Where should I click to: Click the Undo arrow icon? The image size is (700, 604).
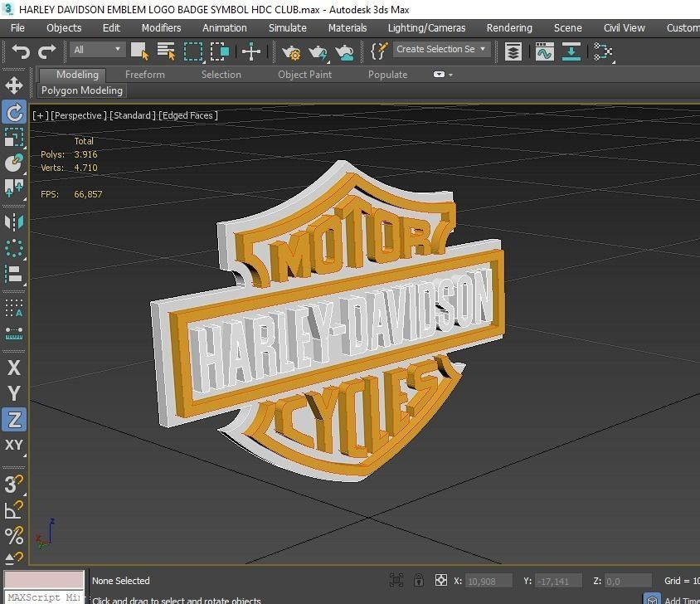(x=21, y=51)
